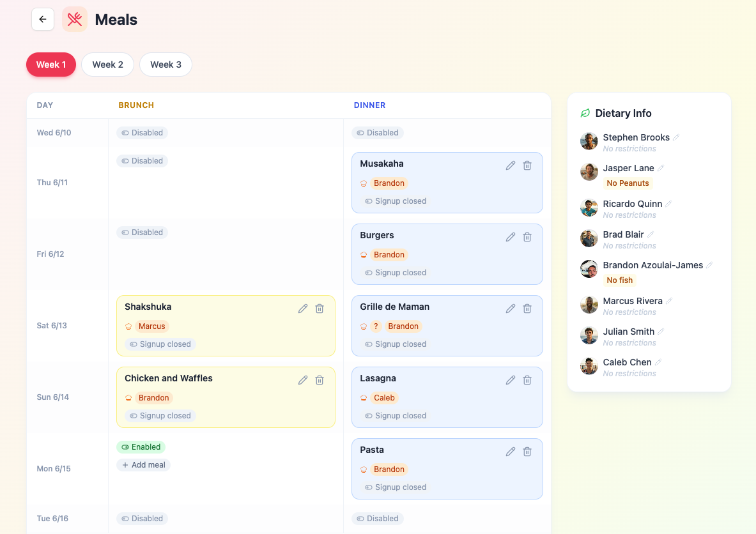Delete the Lasagna dinner meal

(527, 380)
